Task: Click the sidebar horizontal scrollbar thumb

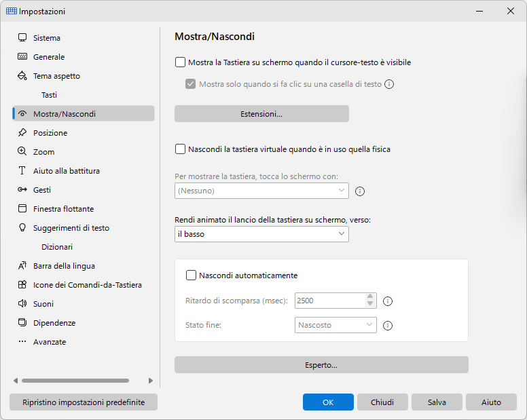Action: (x=75, y=381)
